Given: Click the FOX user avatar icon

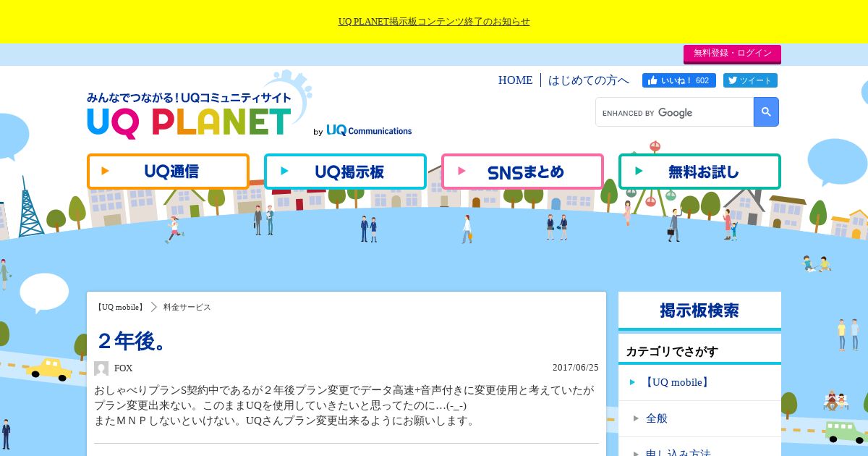Looking at the screenshot, I should coord(101,368).
